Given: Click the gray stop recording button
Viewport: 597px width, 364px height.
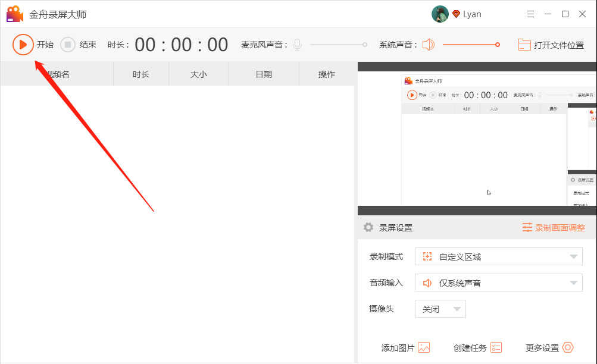Looking at the screenshot, I should [x=68, y=45].
